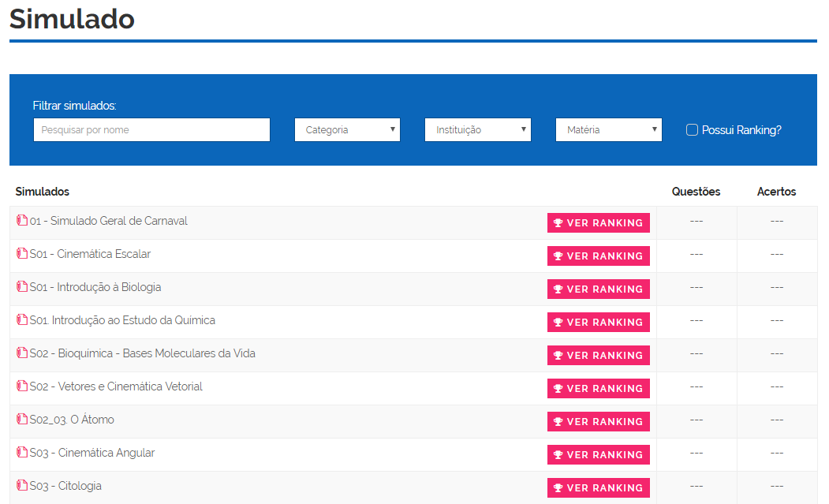The image size is (829, 504).
Task: Open the Matéria filter dropdown
Action: (x=608, y=130)
